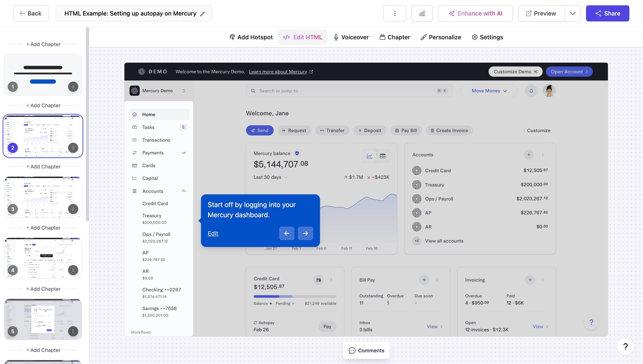The height and width of the screenshot is (364, 643).
Task: Click the Pay Bill action button
Action: (406, 130)
